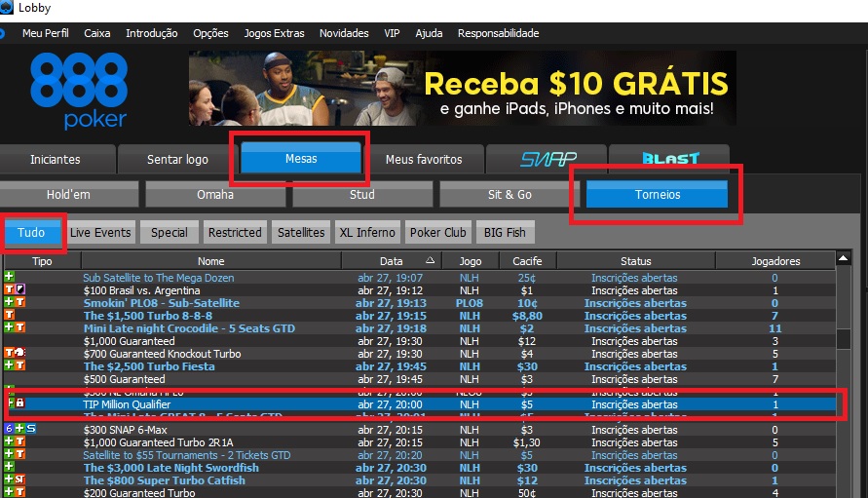Image resolution: width=868 pixels, height=498 pixels.
Task: Open the Meu Perfil menu
Action: pos(46,33)
